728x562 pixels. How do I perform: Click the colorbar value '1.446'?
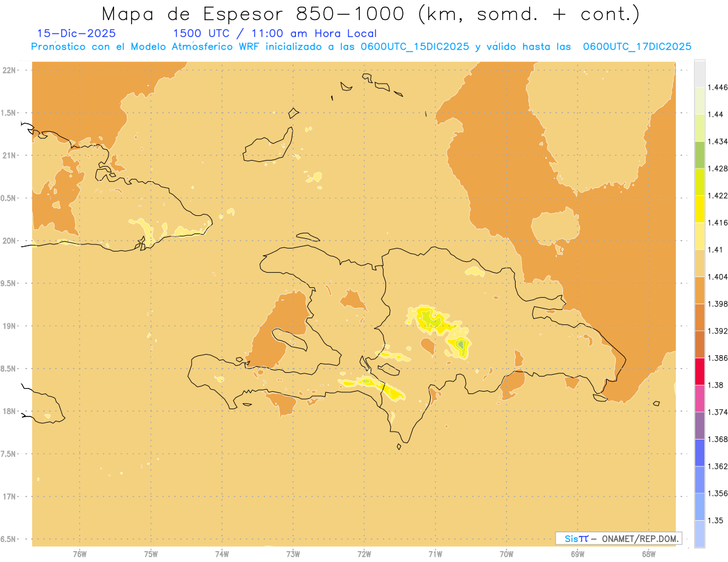tap(719, 87)
